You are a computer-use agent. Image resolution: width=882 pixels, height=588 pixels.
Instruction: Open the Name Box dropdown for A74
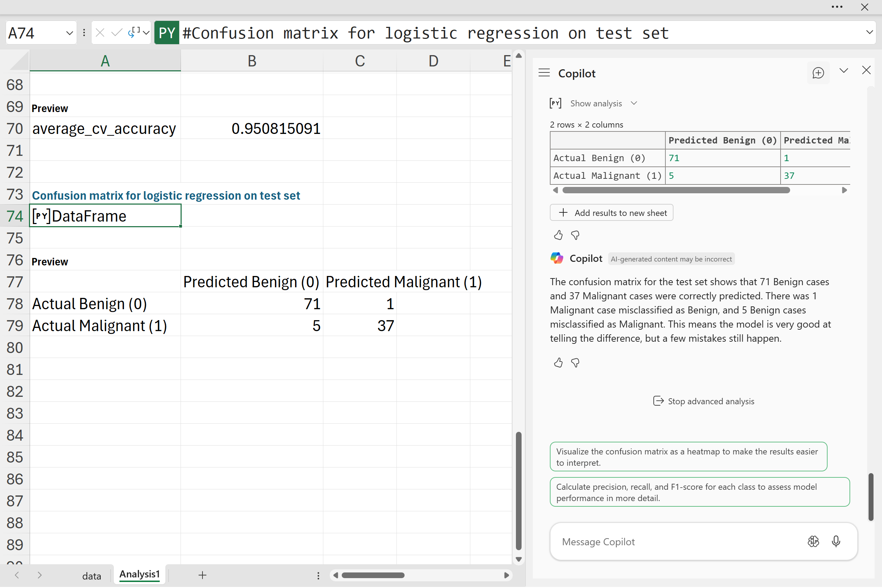click(x=69, y=33)
